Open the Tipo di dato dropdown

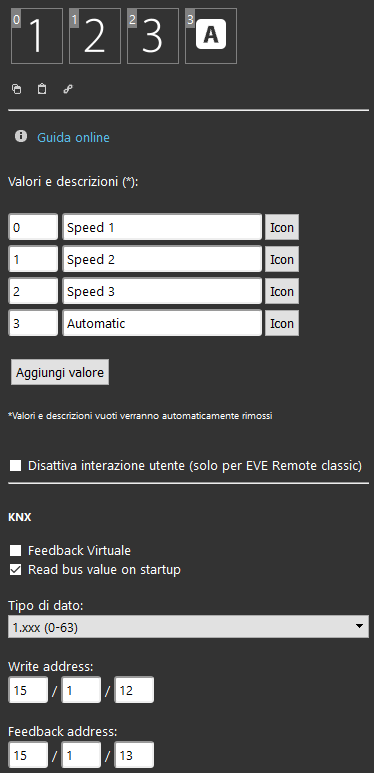click(188, 627)
